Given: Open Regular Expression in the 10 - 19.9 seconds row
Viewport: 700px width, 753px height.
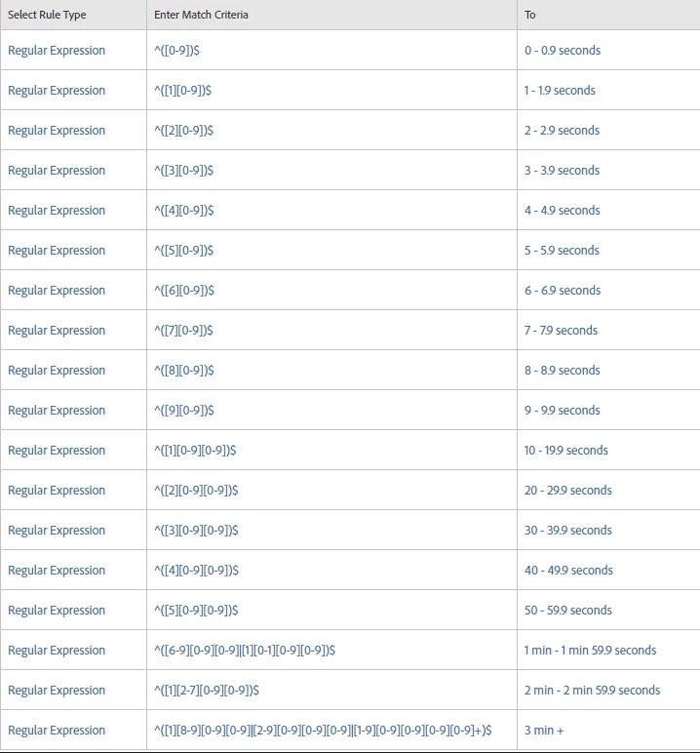Looking at the screenshot, I should 57,451.
